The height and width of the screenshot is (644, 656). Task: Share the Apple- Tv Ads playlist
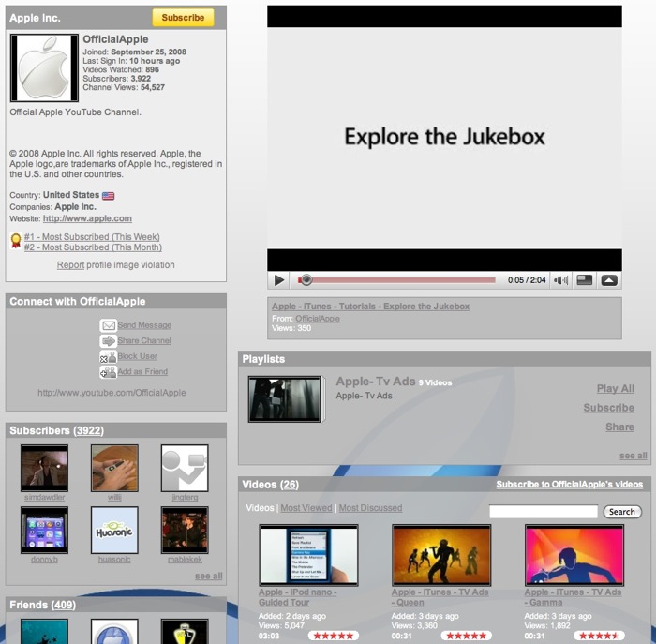(620, 427)
